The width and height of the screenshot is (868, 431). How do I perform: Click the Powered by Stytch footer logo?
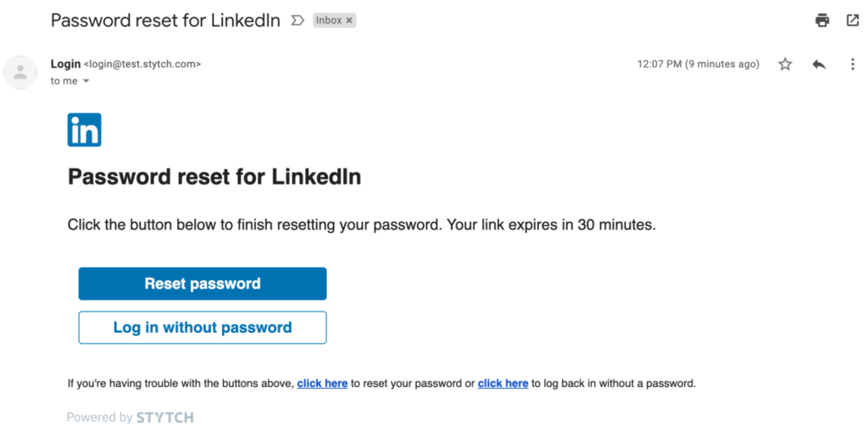pos(131,417)
